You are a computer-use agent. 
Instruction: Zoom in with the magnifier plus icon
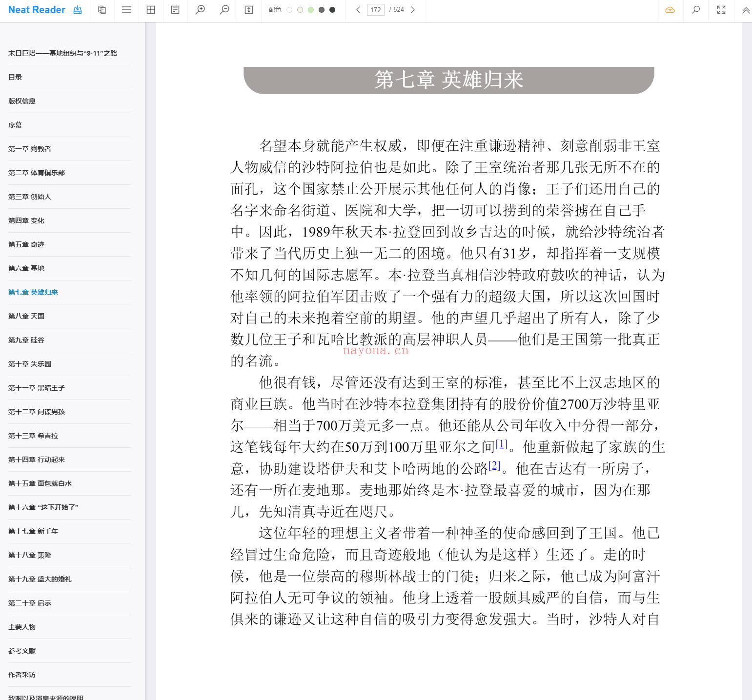(200, 10)
